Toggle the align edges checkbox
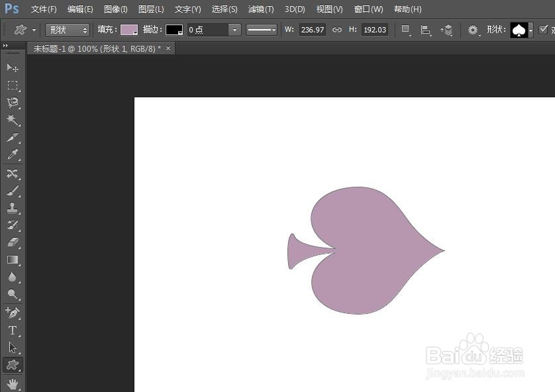The width and height of the screenshot is (555, 392). tap(543, 29)
